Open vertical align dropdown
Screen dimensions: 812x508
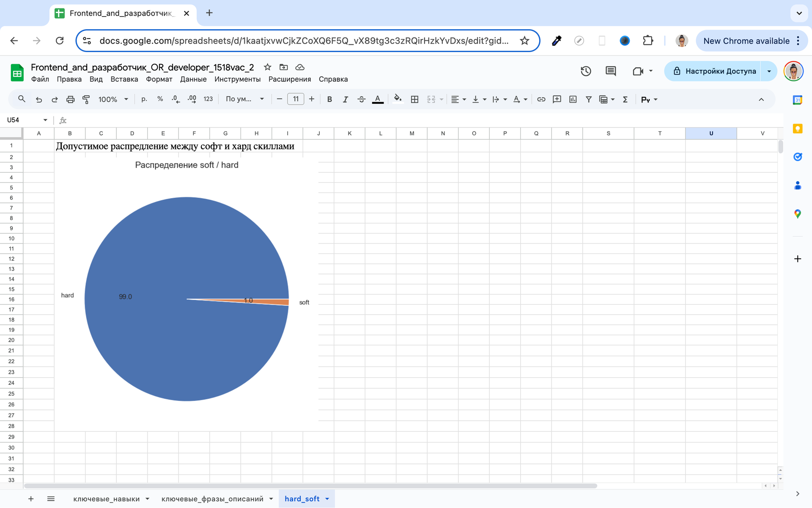pos(479,99)
